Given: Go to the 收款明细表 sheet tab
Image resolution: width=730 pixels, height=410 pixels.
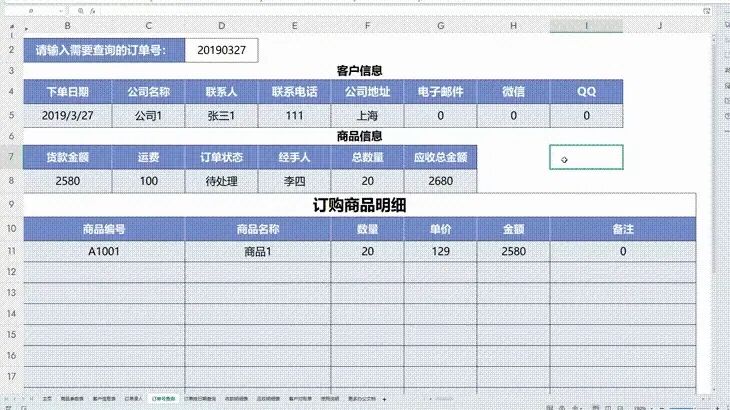Looking at the screenshot, I should (236, 398).
